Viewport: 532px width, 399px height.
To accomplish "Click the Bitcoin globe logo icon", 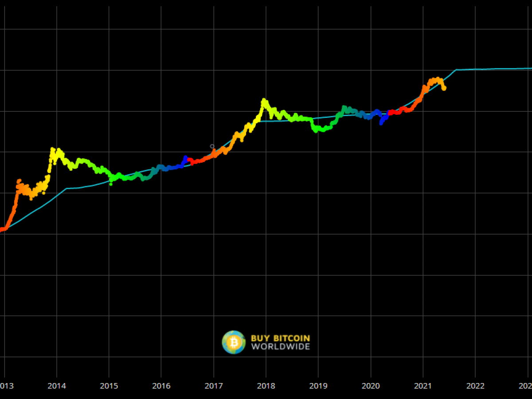I will click(234, 342).
